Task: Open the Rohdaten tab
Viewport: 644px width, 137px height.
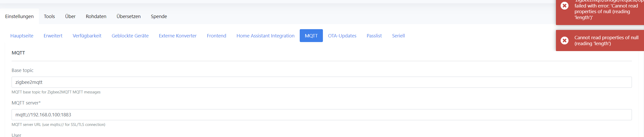Action: pos(96,17)
